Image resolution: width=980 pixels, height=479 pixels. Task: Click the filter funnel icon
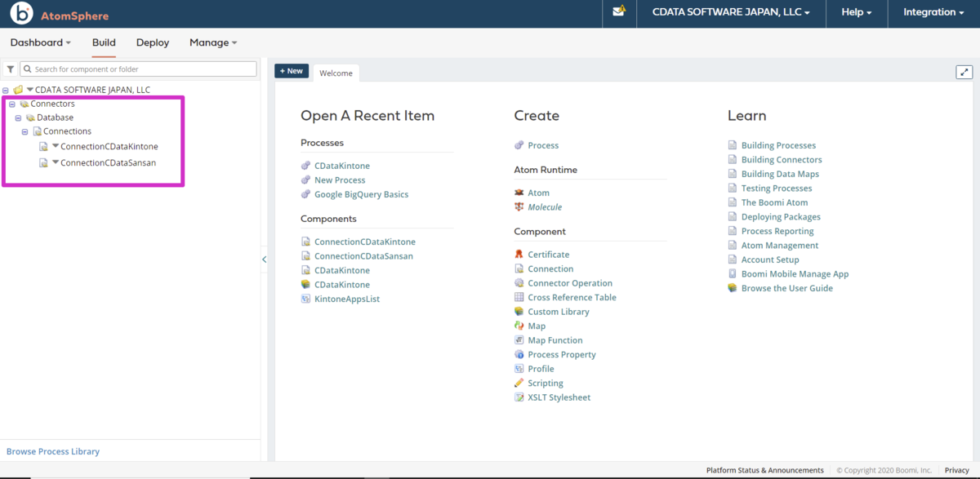(x=10, y=69)
